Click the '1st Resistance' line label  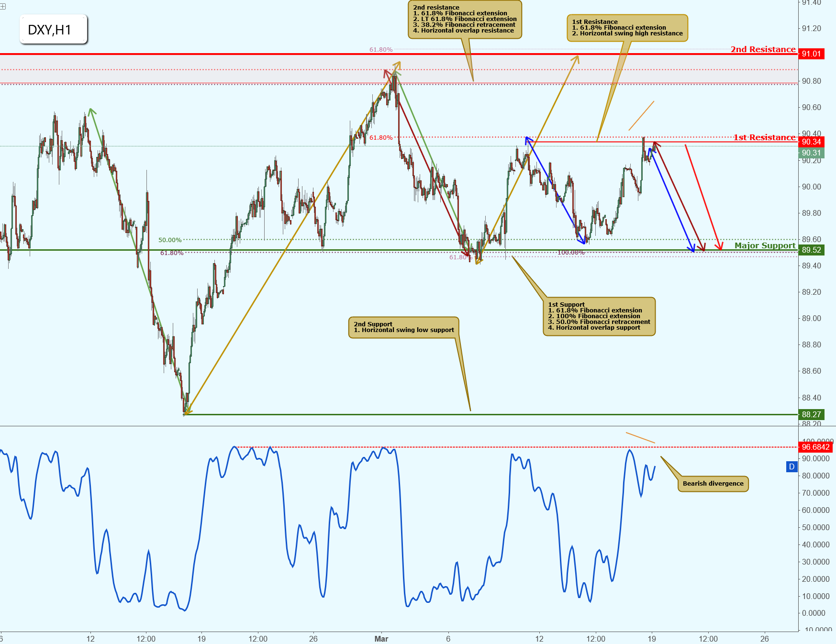tap(765, 137)
